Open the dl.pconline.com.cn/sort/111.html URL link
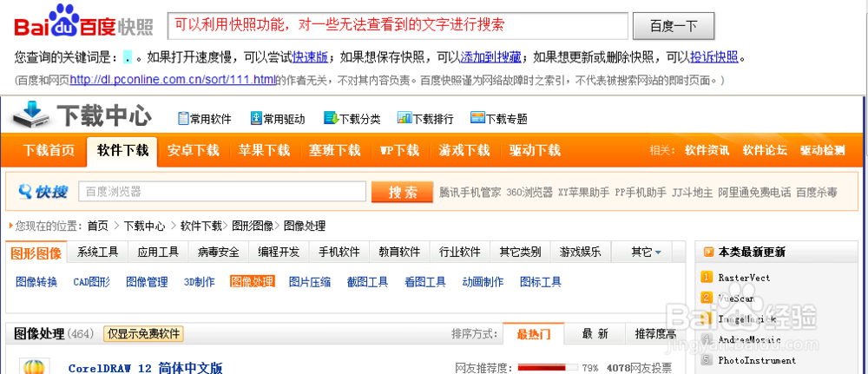 [173, 80]
